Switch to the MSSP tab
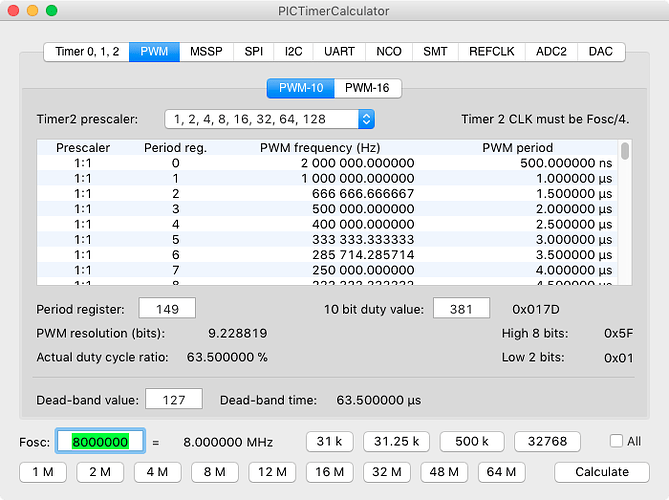Image resolution: width=669 pixels, height=500 pixels. click(207, 52)
